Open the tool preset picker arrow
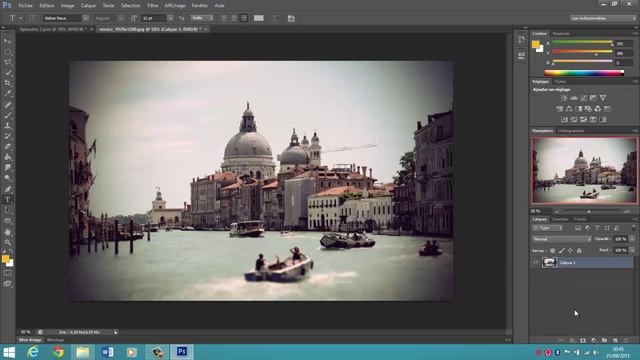The image size is (640, 360). [21, 18]
